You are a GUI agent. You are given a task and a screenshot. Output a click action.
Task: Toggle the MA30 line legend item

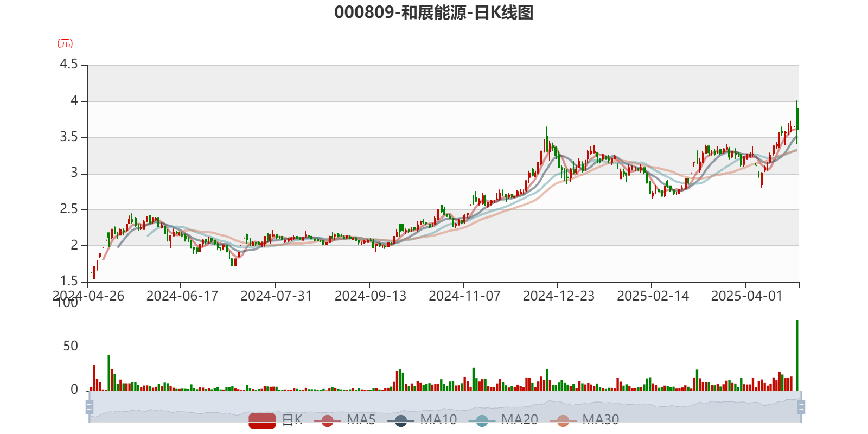584,420
